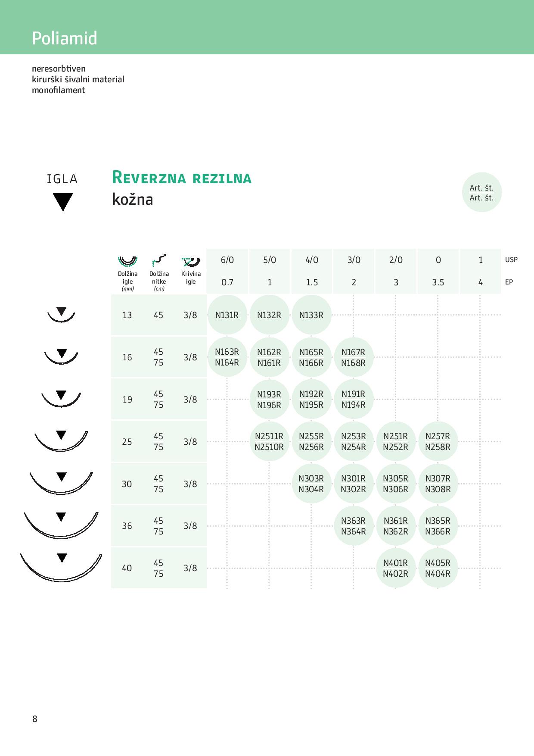Click the Reverzna rezilna heading
This screenshot has width=534, height=756.
point(182,178)
